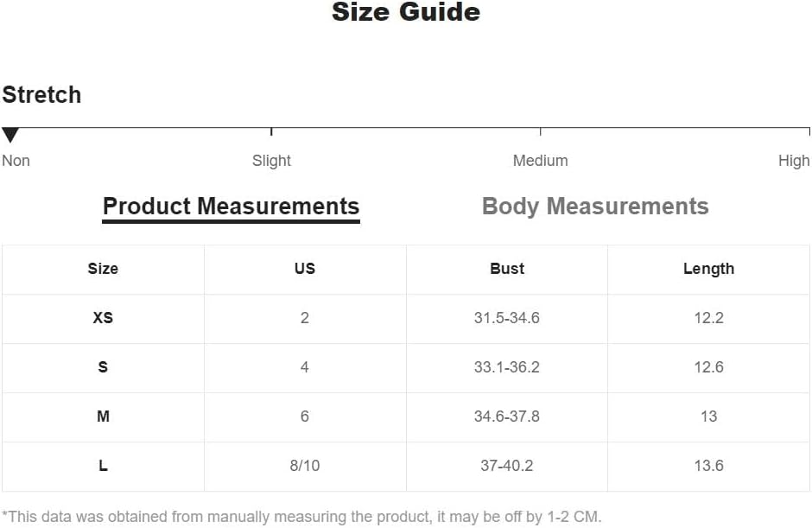Click the Size column header
Image resolution: width=812 pixels, height=528 pixels.
(103, 269)
